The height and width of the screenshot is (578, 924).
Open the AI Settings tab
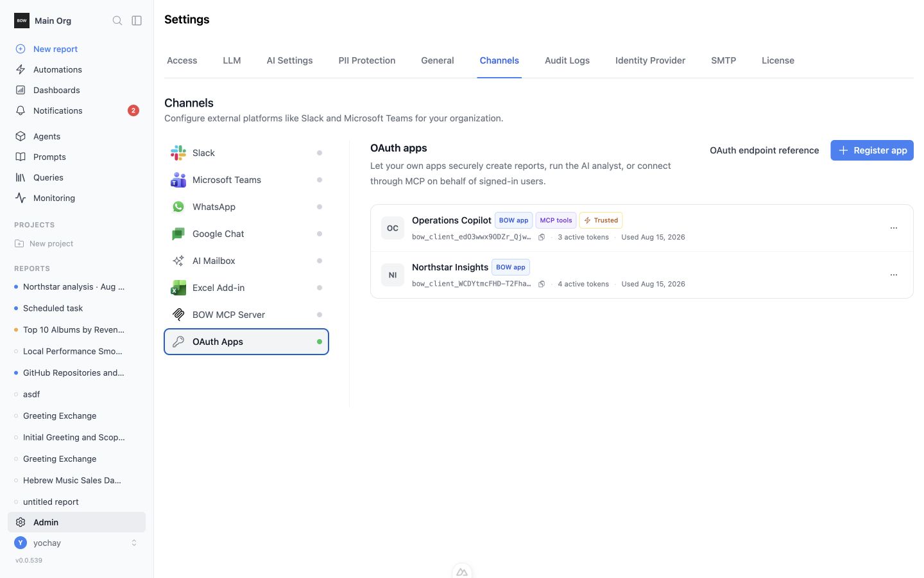click(290, 60)
